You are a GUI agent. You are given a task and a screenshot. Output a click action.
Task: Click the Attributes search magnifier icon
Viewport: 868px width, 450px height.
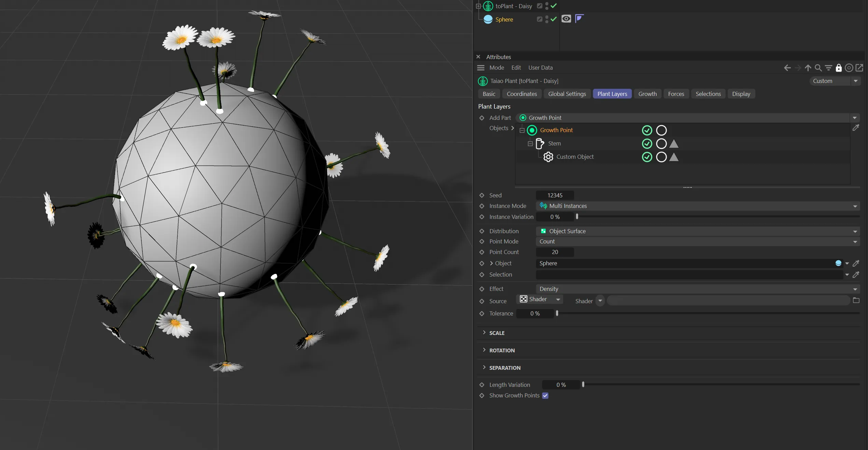tap(818, 68)
